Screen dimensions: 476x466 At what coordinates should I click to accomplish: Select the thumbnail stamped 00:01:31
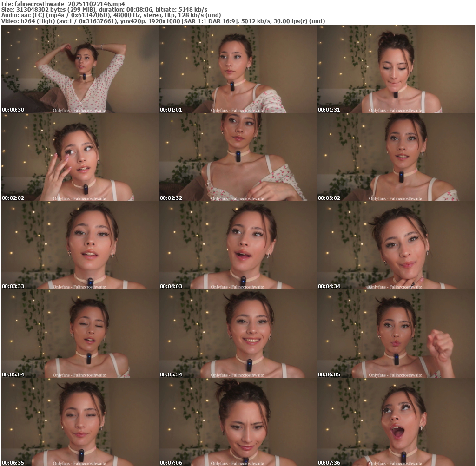coord(396,69)
